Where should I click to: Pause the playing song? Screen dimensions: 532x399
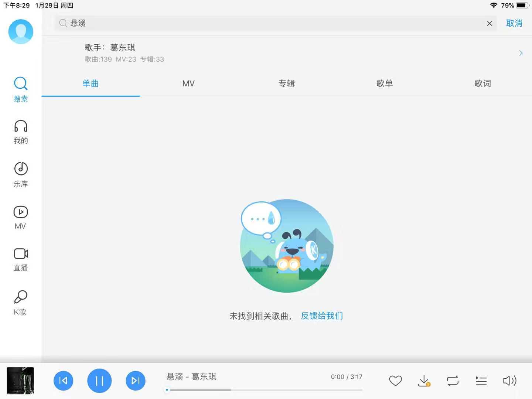pos(99,381)
